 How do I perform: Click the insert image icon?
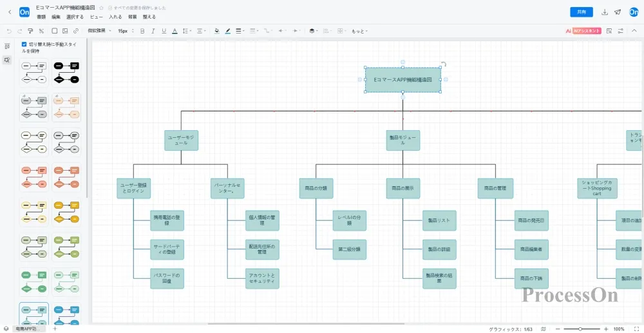[65, 30]
